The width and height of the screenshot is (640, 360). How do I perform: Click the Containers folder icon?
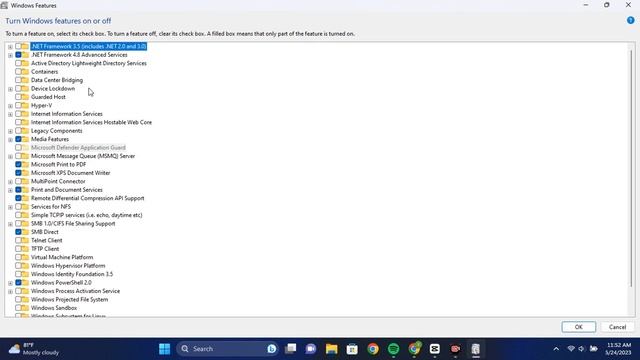coord(25,71)
